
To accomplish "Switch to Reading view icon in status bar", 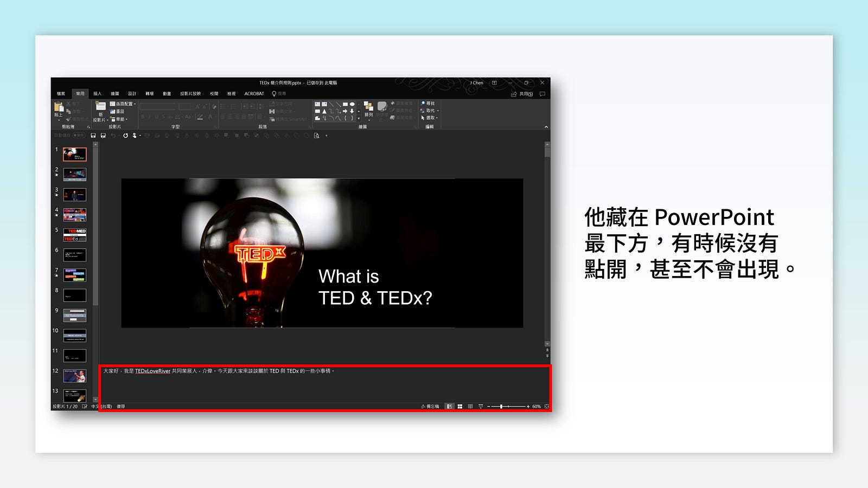I will coord(470,406).
